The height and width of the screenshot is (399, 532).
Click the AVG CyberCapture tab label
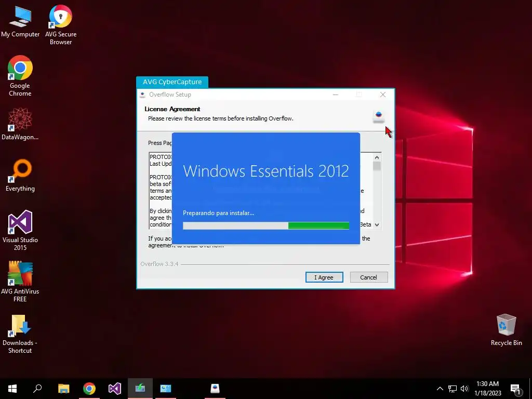coord(172,82)
